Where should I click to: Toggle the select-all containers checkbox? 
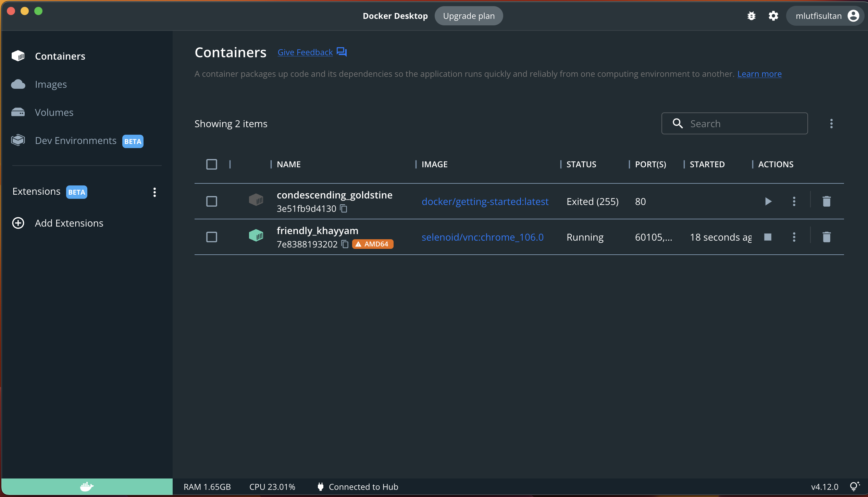(211, 164)
